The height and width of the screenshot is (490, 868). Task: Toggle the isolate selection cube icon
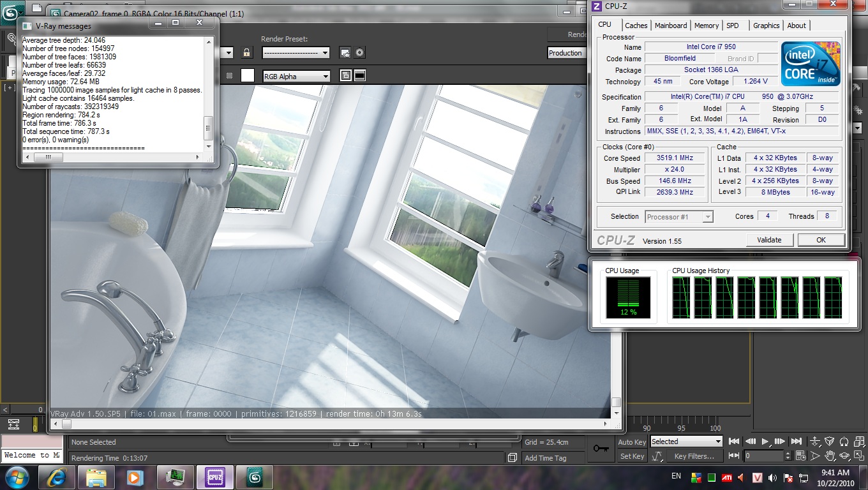(512, 457)
